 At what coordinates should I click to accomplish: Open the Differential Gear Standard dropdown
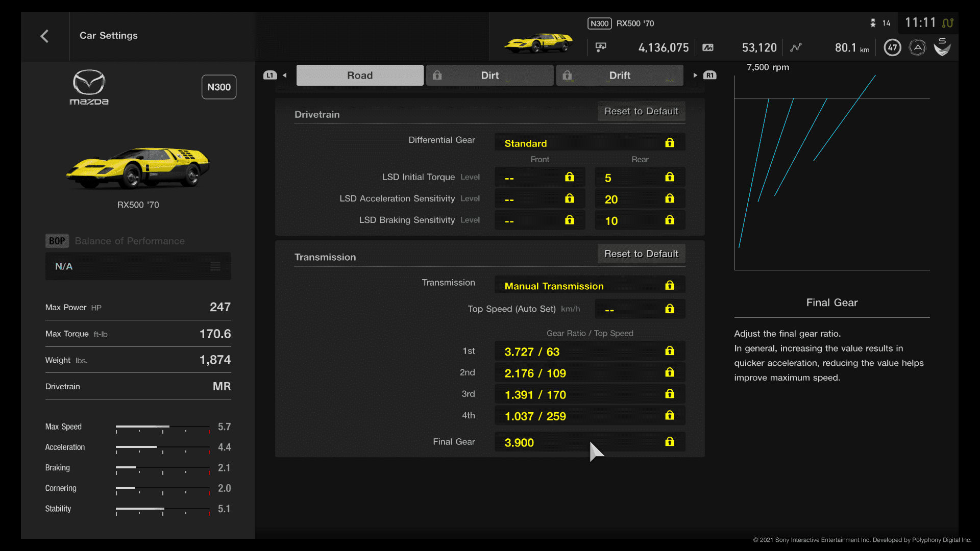pos(590,143)
